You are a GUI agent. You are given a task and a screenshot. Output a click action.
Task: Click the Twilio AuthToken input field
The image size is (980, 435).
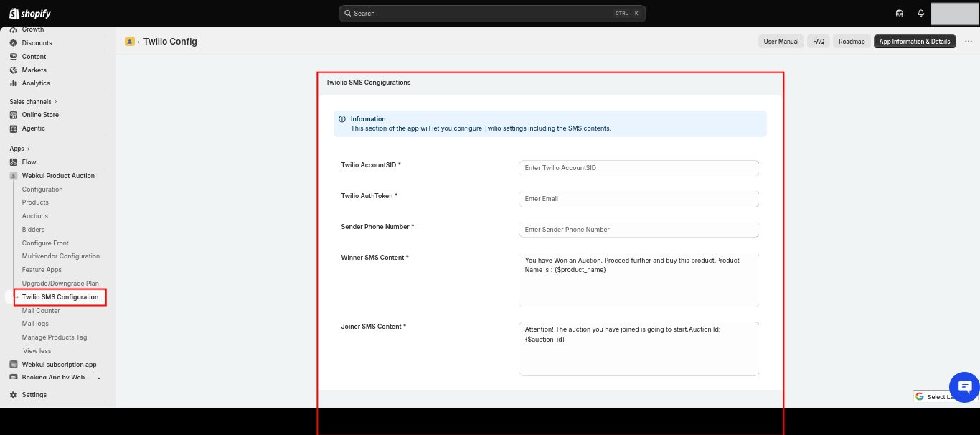(x=639, y=199)
